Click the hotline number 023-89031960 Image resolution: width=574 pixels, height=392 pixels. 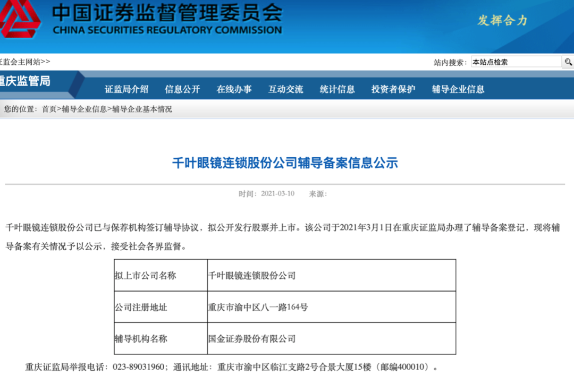pos(138,367)
